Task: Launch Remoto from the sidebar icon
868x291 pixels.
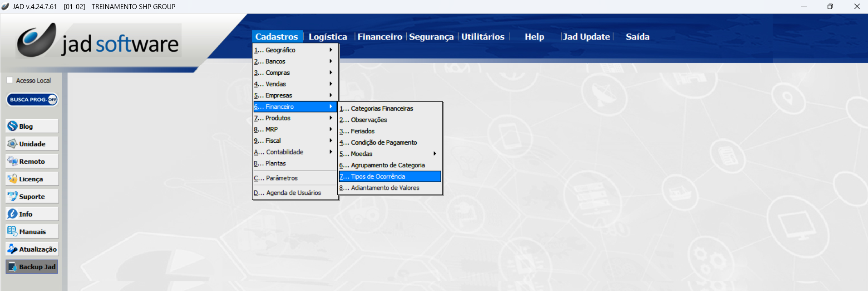Action: pyautogui.click(x=13, y=161)
